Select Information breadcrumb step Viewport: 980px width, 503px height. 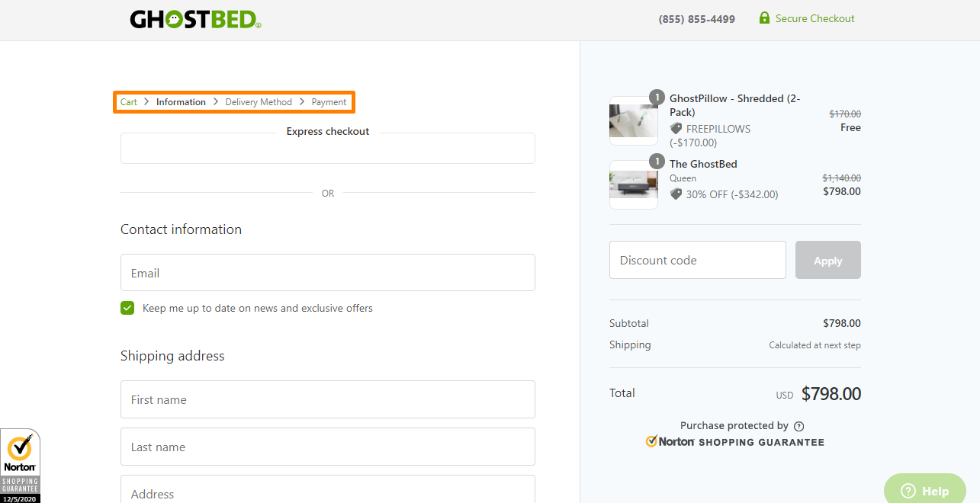[x=181, y=102]
